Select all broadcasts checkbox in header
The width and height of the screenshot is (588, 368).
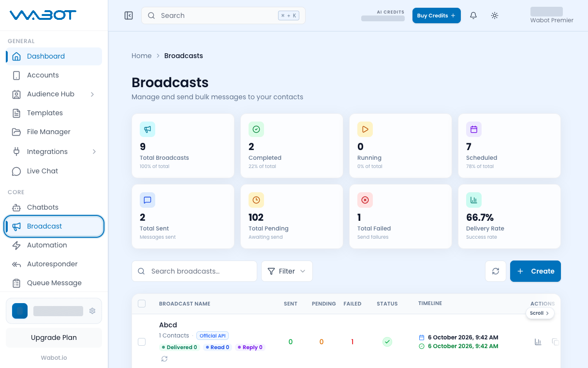coord(142,304)
